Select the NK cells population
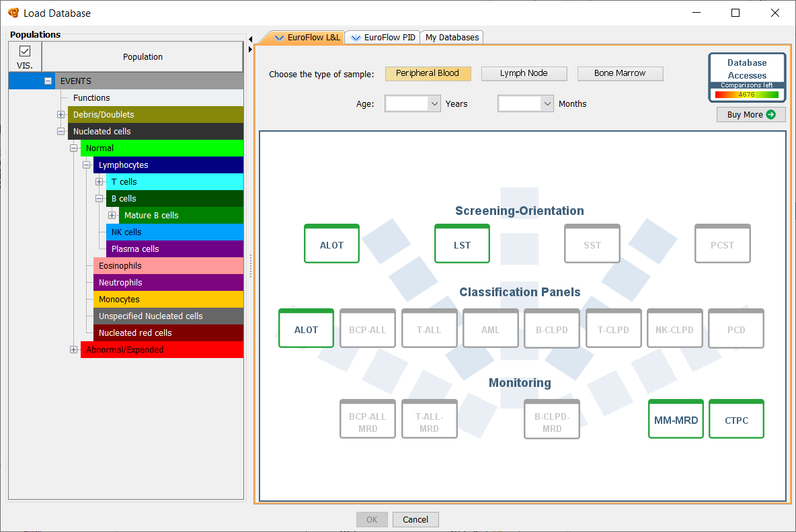This screenshot has width=796, height=532. pyautogui.click(x=175, y=232)
